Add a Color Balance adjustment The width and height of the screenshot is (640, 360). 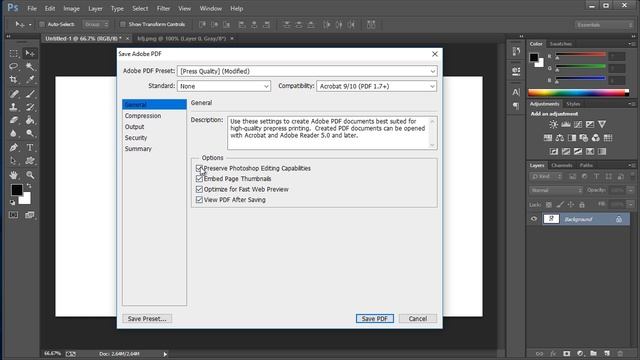tap(560, 138)
